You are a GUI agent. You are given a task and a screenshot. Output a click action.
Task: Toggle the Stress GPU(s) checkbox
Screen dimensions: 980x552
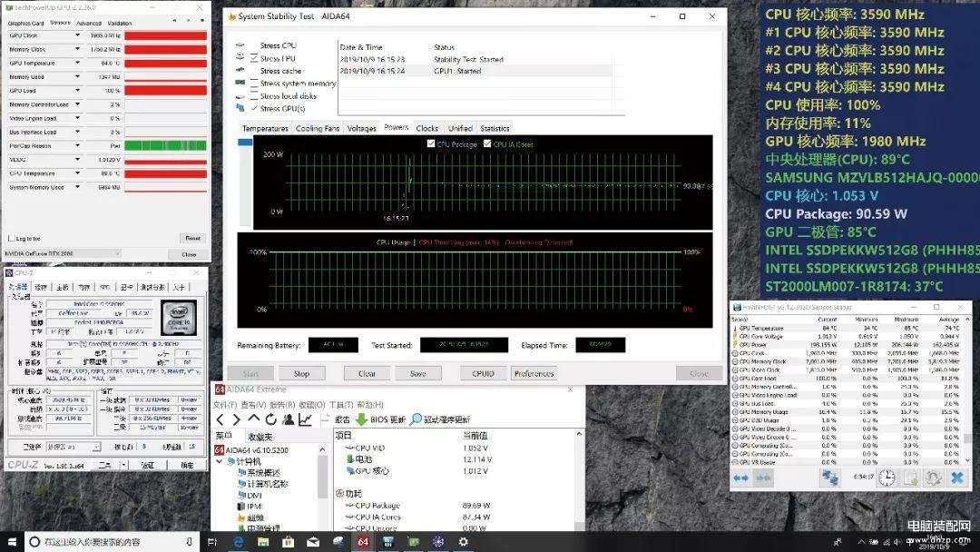point(254,108)
